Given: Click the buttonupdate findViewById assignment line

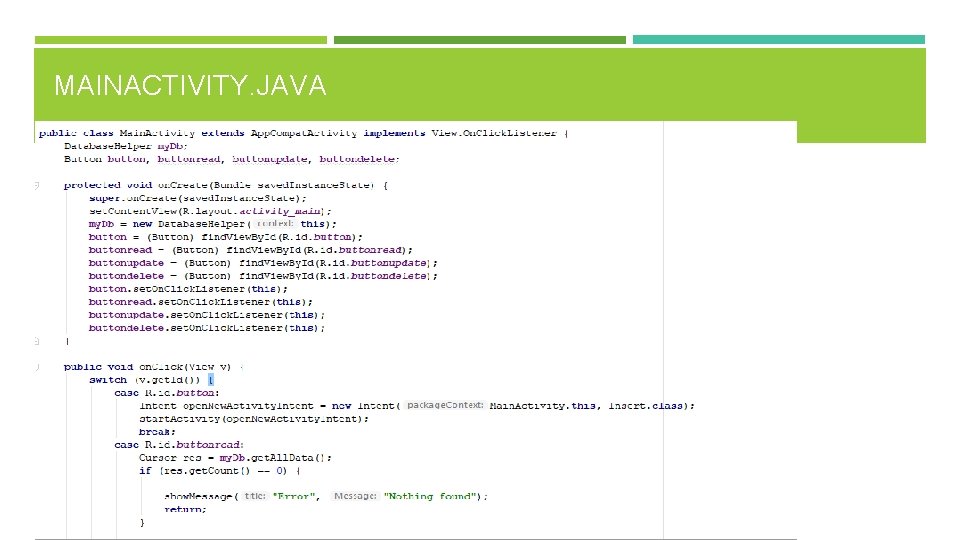Looking at the screenshot, I should pos(263,263).
